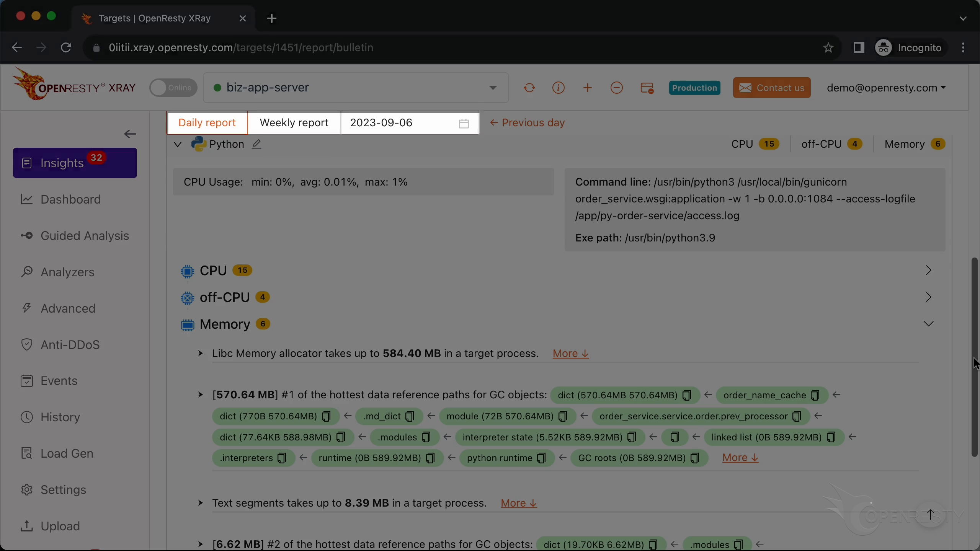Click More link for Text segments
Viewport: 980px width, 551px height.
click(x=519, y=503)
